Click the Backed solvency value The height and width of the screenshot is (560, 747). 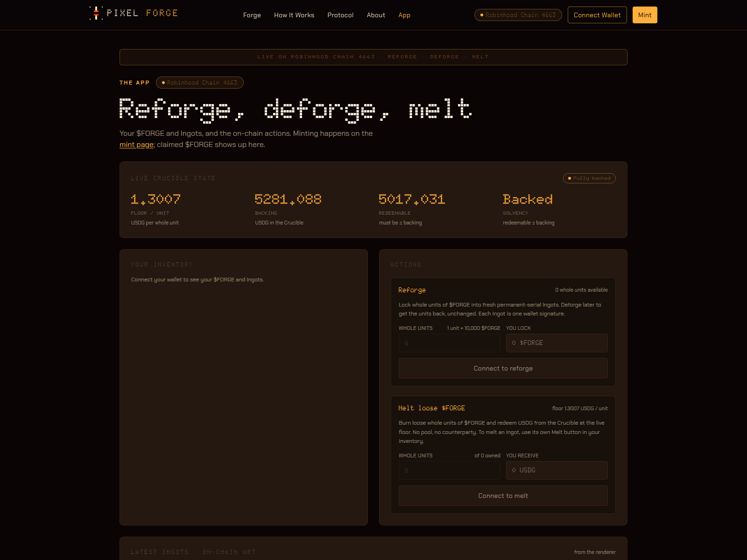tap(528, 199)
